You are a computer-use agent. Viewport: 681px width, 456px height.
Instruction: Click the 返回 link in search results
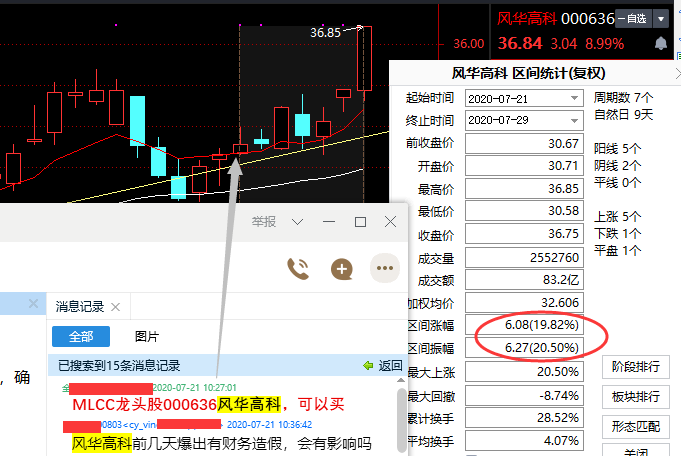[390, 366]
